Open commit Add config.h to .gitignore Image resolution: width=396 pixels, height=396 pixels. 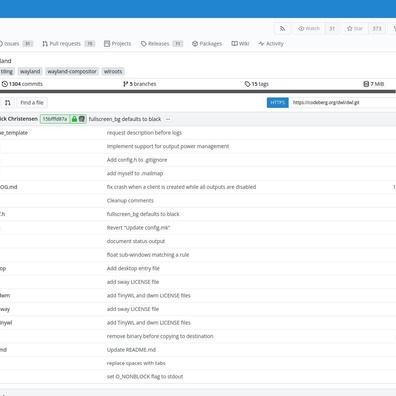click(137, 160)
